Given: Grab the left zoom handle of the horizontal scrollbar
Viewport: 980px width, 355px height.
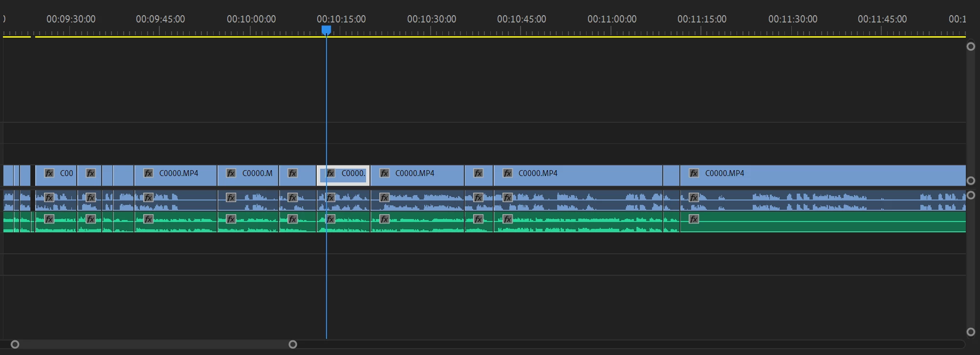Looking at the screenshot, I should pos(15,344).
